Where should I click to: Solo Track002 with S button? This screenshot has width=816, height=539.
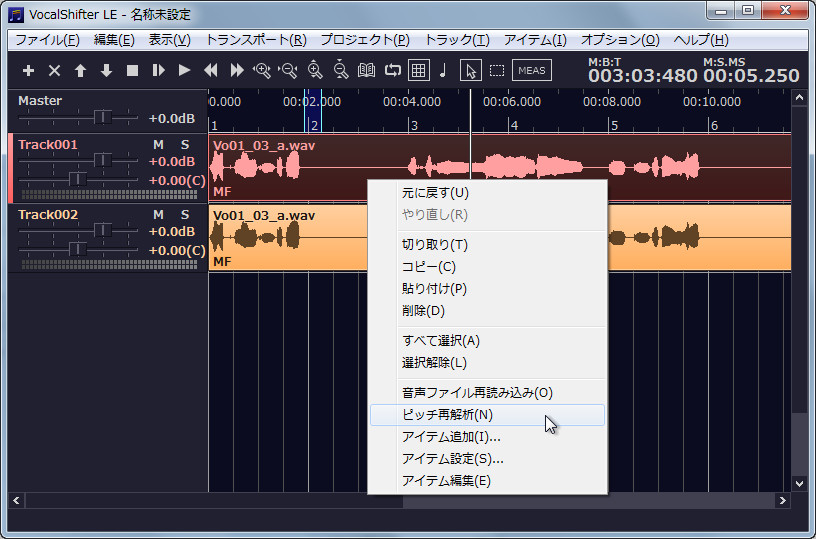[x=185, y=215]
